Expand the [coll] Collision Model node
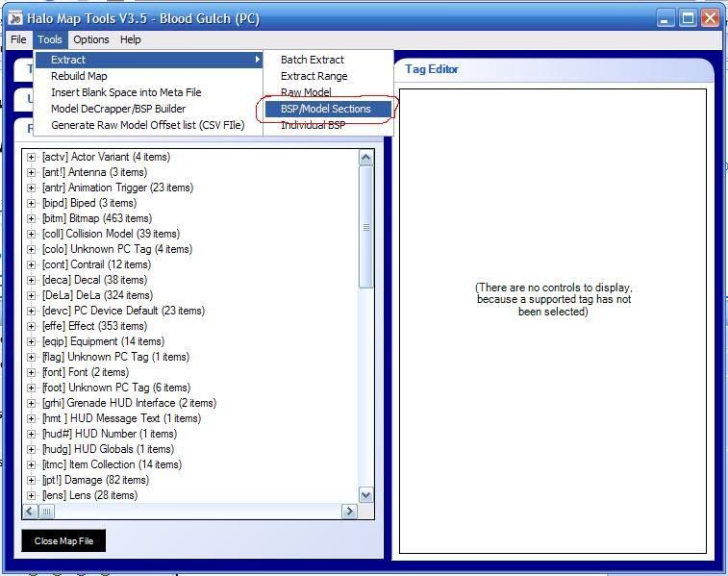This screenshot has height=576, width=728. coord(31,234)
